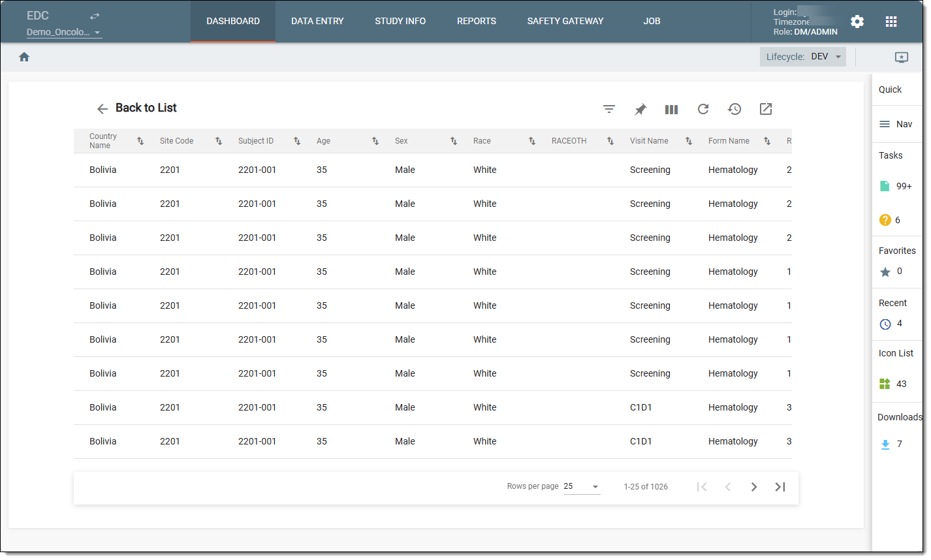Viewport: 931px width, 560px height.
Task: Open the settings gear icon
Action: point(857,22)
